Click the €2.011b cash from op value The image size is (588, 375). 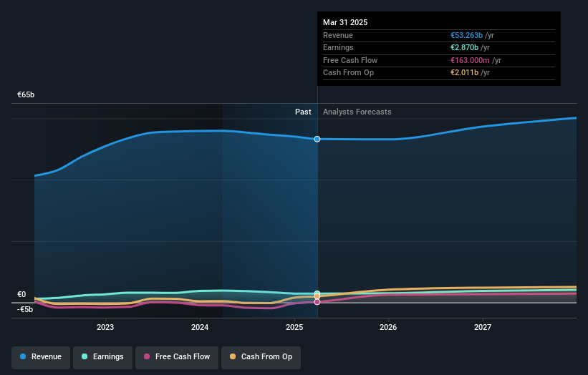(x=464, y=73)
